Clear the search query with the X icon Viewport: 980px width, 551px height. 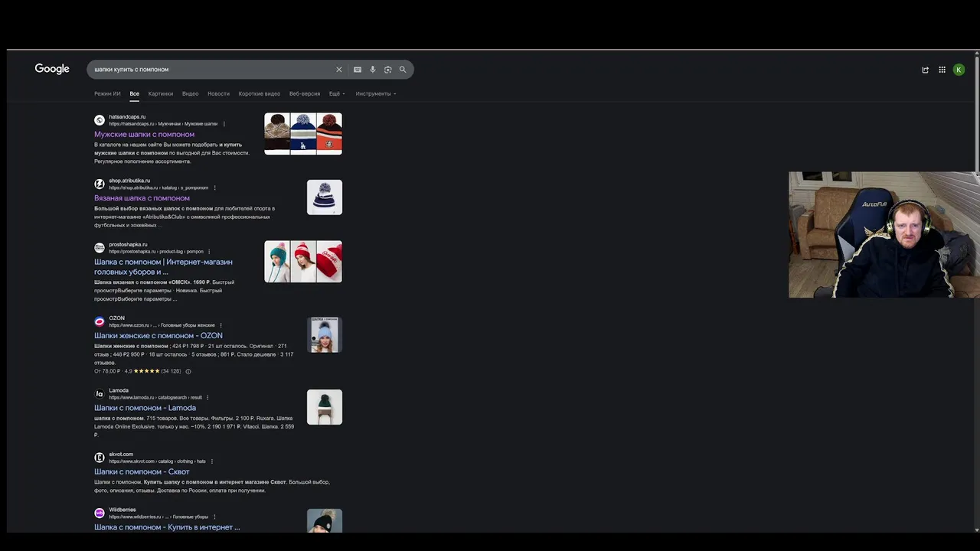tap(339, 70)
